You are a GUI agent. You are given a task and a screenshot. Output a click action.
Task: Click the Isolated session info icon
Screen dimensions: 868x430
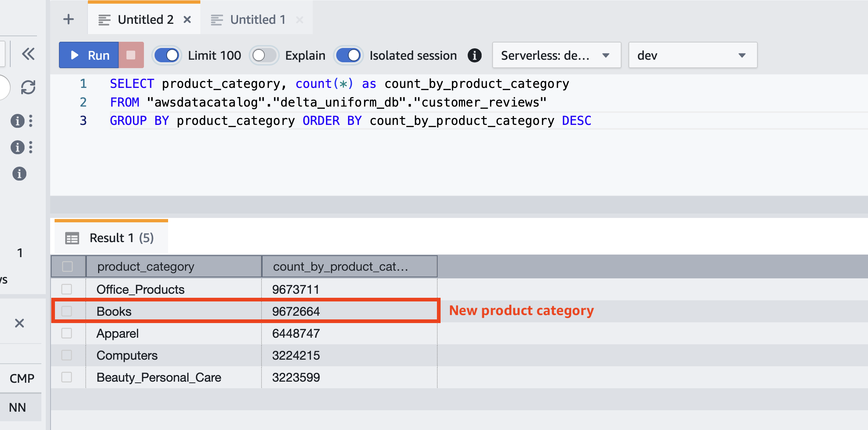[475, 56]
